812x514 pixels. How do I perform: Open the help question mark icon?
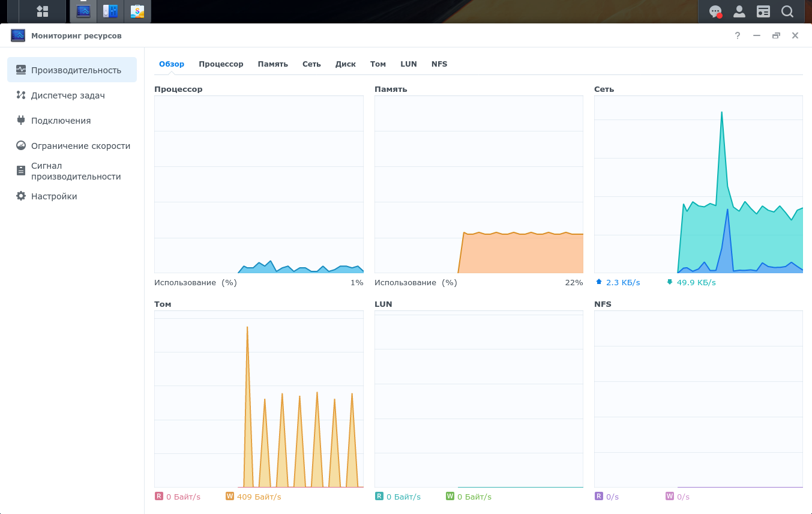[x=738, y=35]
